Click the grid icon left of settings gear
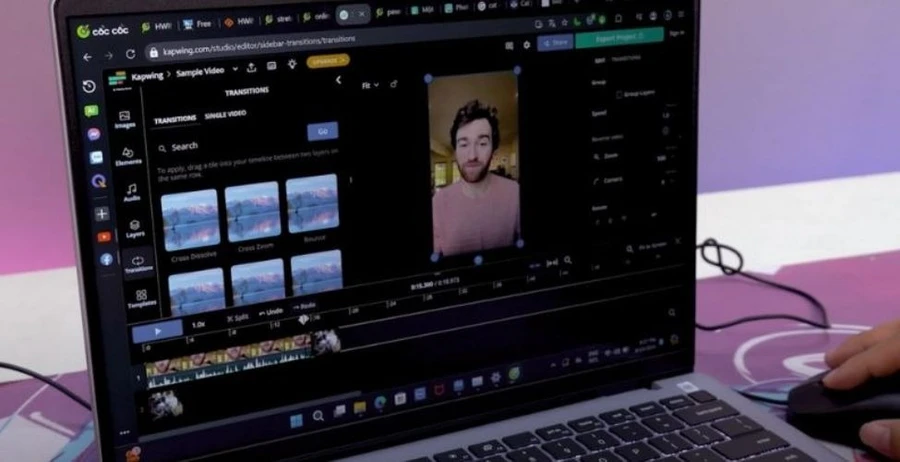 point(509,46)
